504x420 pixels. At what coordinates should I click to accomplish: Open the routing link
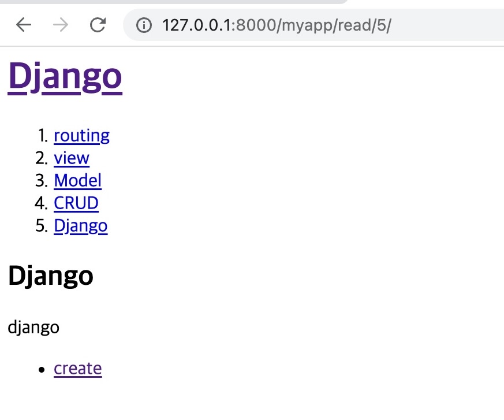pyautogui.click(x=81, y=136)
